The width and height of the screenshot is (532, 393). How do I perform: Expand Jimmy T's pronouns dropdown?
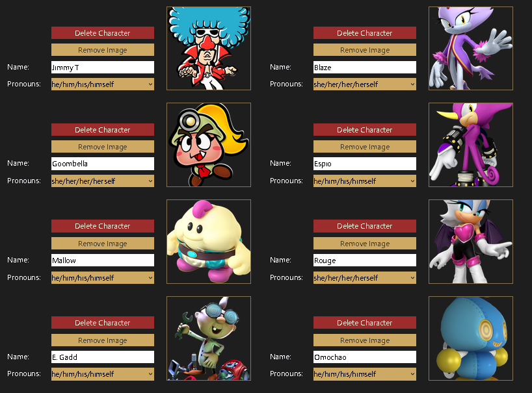click(103, 84)
